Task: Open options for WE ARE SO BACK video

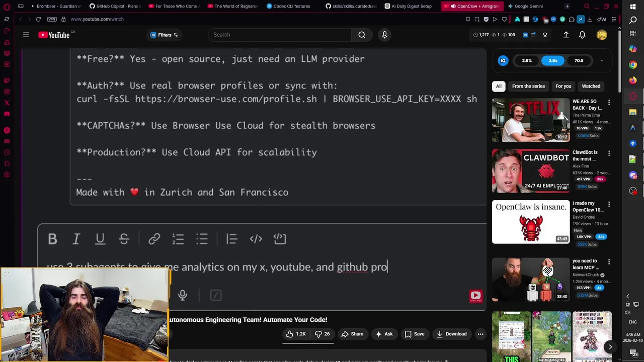Action: 609,103
